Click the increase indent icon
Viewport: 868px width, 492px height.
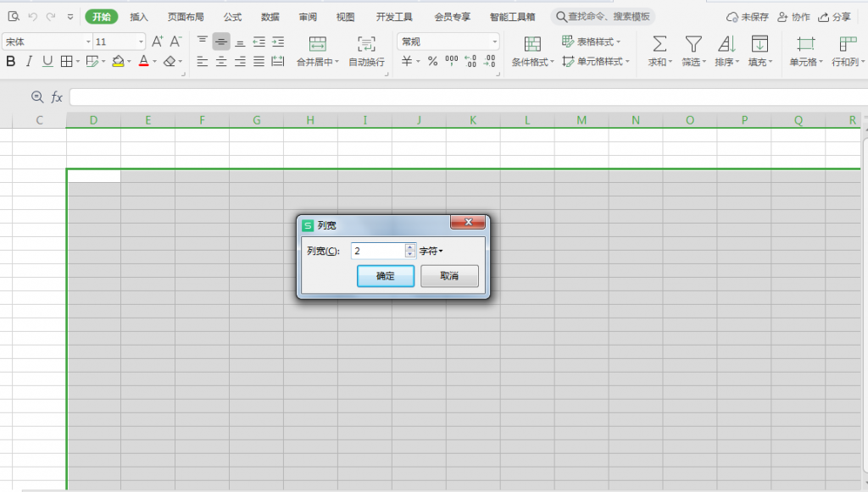[278, 41]
